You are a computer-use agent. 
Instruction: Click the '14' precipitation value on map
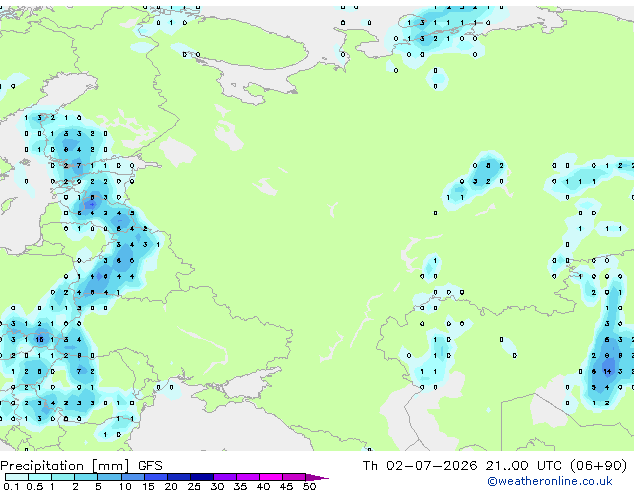pos(607,372)
